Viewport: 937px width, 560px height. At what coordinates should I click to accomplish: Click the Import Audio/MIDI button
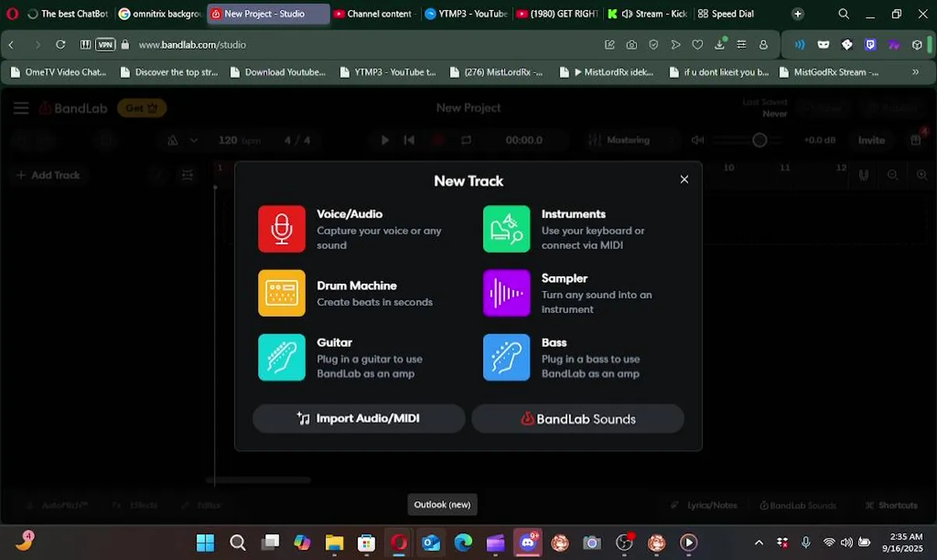(x=359, y=418)
